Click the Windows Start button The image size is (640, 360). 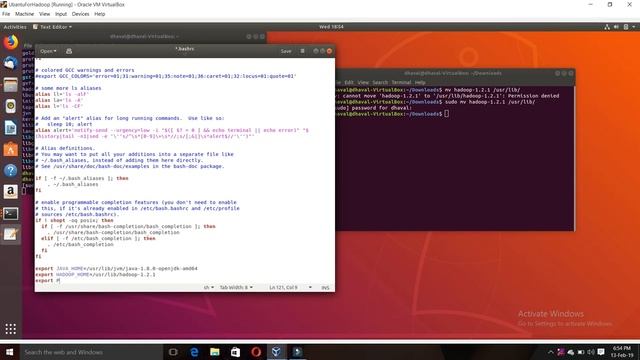coord(9,352)
